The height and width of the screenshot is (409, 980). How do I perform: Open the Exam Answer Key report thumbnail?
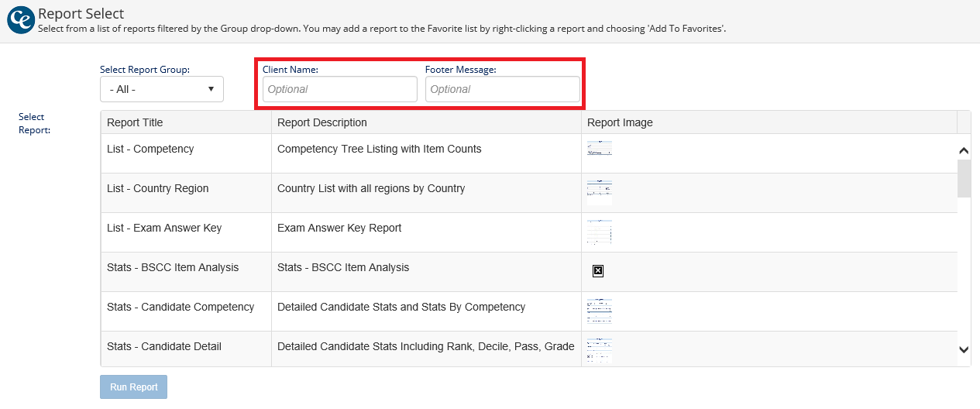(x=599, y=232)
